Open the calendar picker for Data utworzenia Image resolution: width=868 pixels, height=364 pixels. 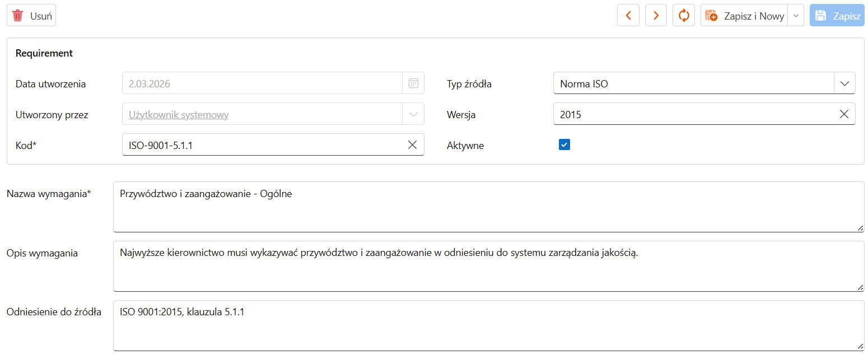click(x=413, y=83)
